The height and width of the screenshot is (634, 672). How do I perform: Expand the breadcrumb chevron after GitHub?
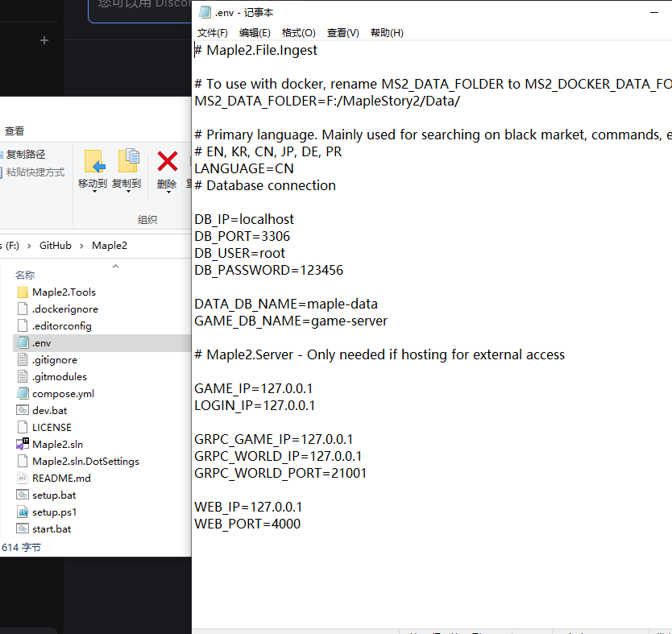pyautogui.click(x=81, y=246)
